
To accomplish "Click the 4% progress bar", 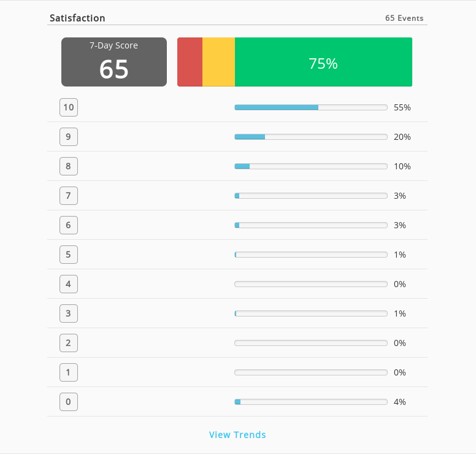I will [x=311, y=402].
